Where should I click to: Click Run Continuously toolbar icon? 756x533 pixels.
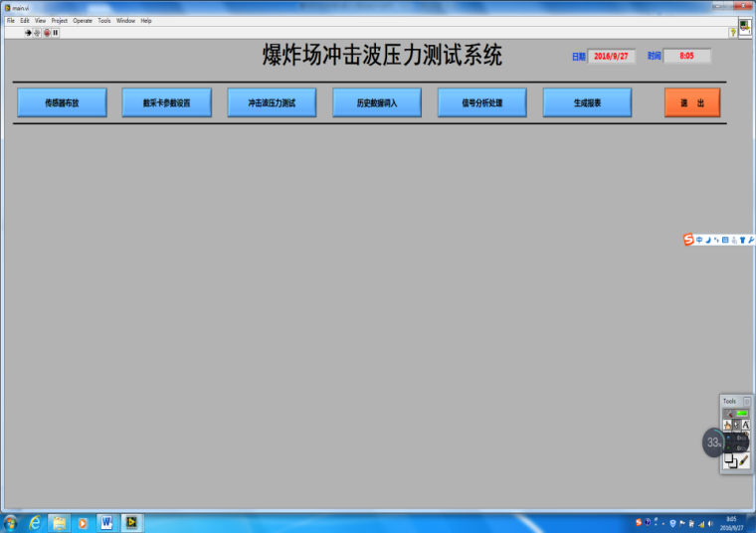coord(38,32)
